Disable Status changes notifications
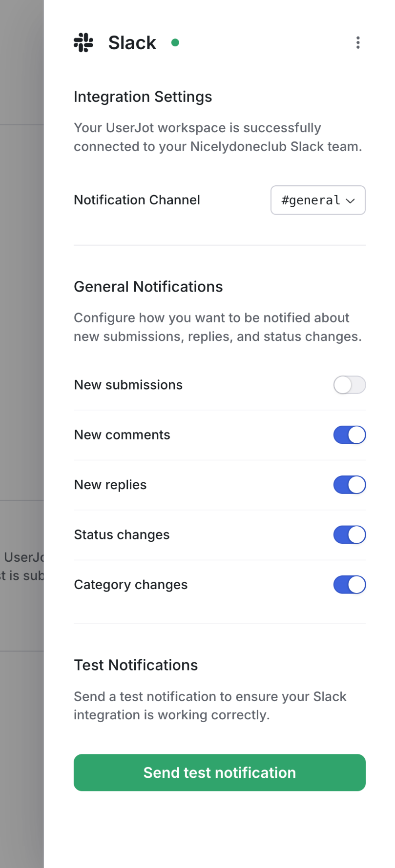Viewport: 395px width, 868px height. pos(350,534)
